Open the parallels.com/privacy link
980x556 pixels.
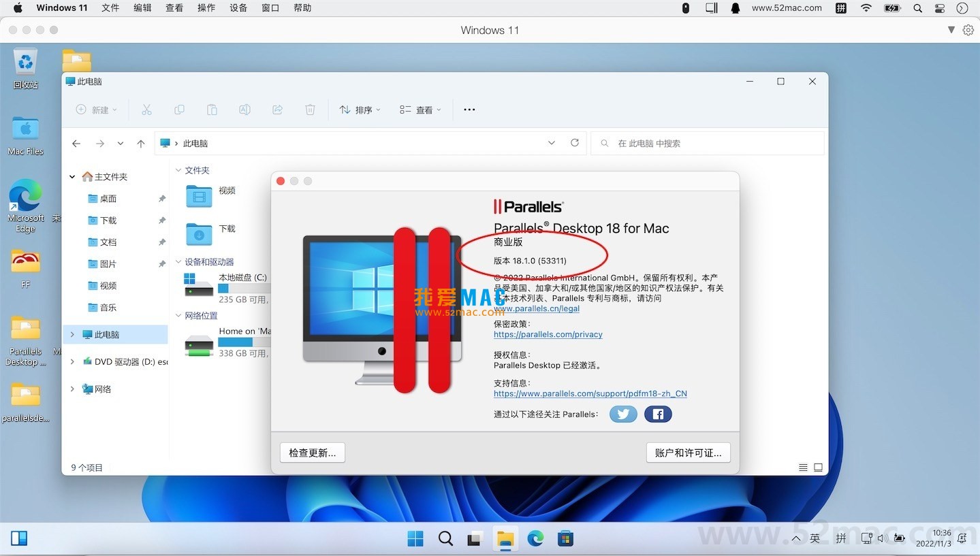point(548,334)
